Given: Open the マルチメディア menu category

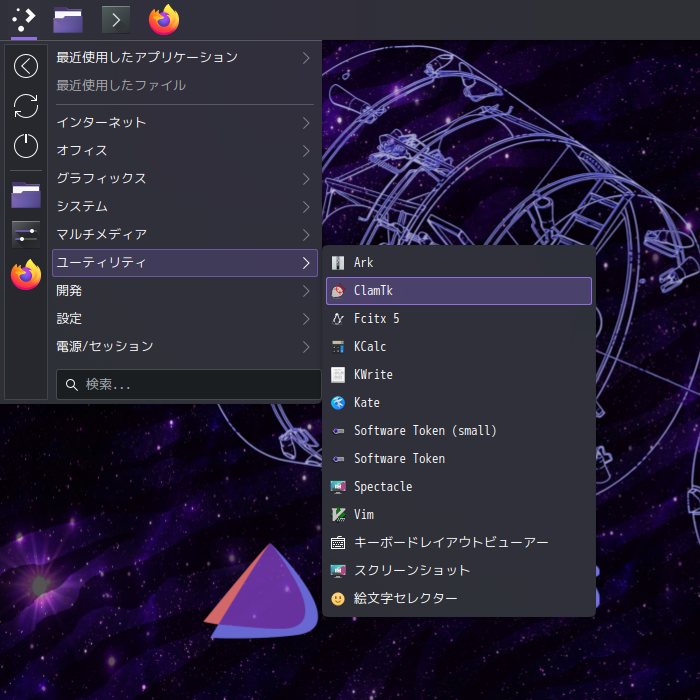Looking at the screenshot, I should coord(185,234).
